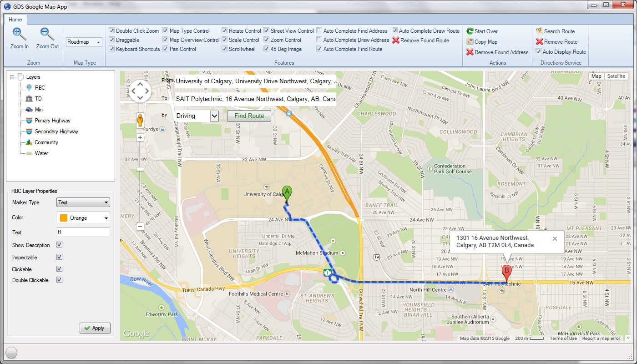Toggle Auto Complete Draw Route checkbox

[x=395, y=30]
